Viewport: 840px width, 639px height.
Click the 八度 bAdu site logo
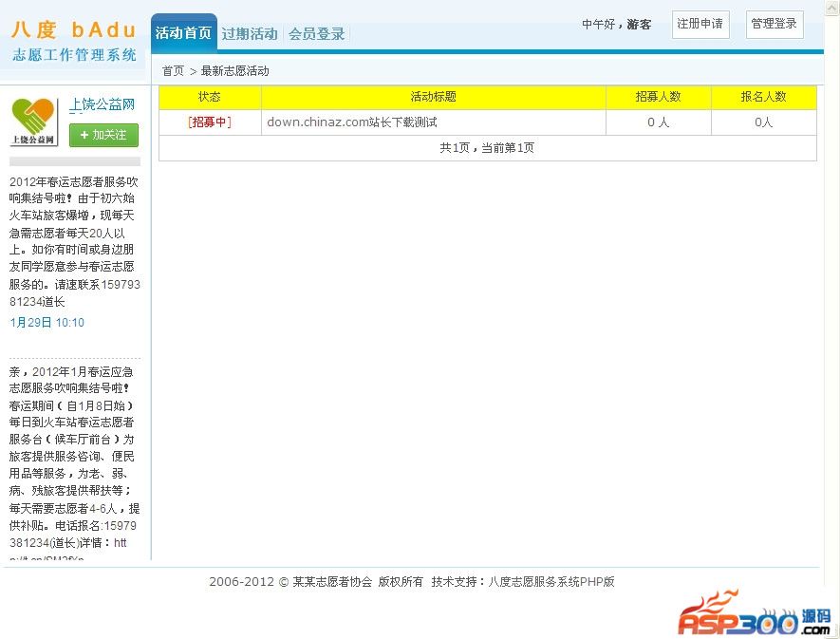tap(74, 40)
